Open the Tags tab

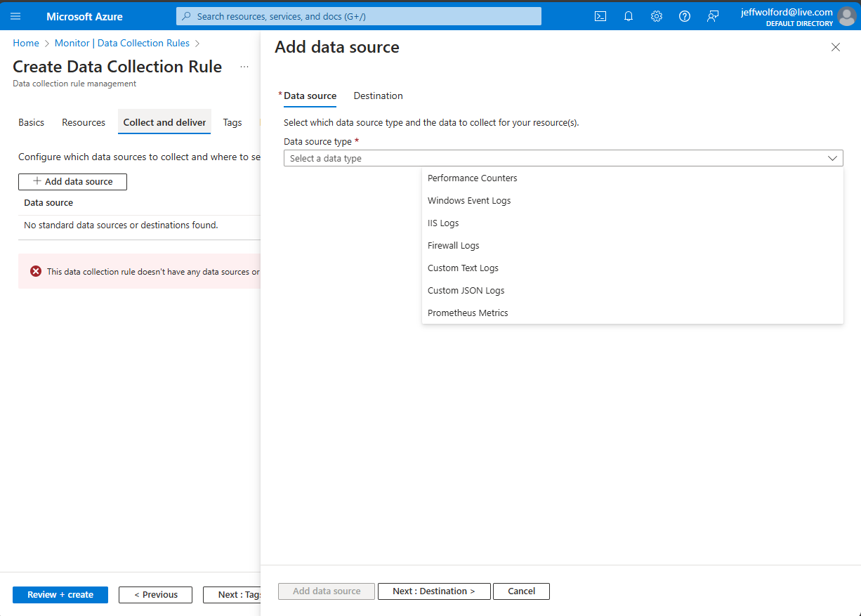point(232,122)
